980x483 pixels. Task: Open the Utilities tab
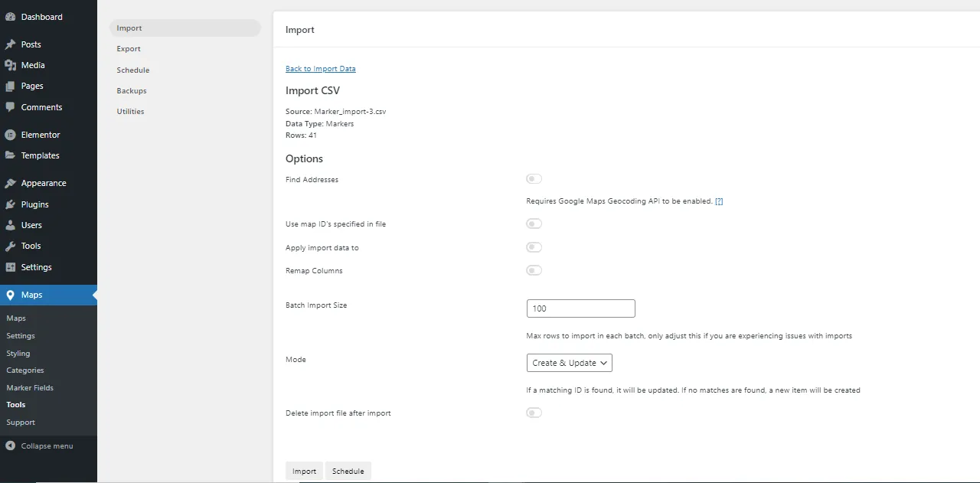click(x=129, y=111)
